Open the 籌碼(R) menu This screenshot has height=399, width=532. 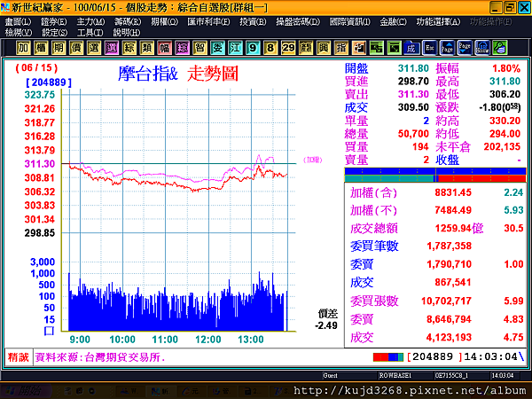coord(128,21)
